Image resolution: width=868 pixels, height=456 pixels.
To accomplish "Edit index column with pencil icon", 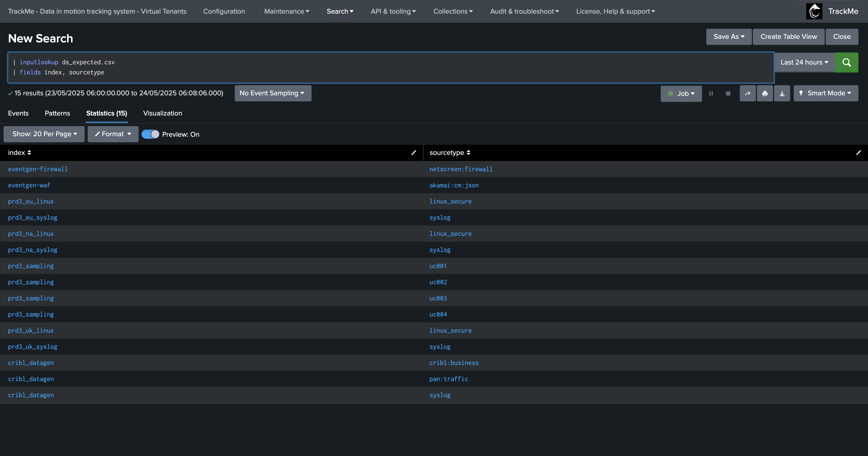I will coord(413,153).
